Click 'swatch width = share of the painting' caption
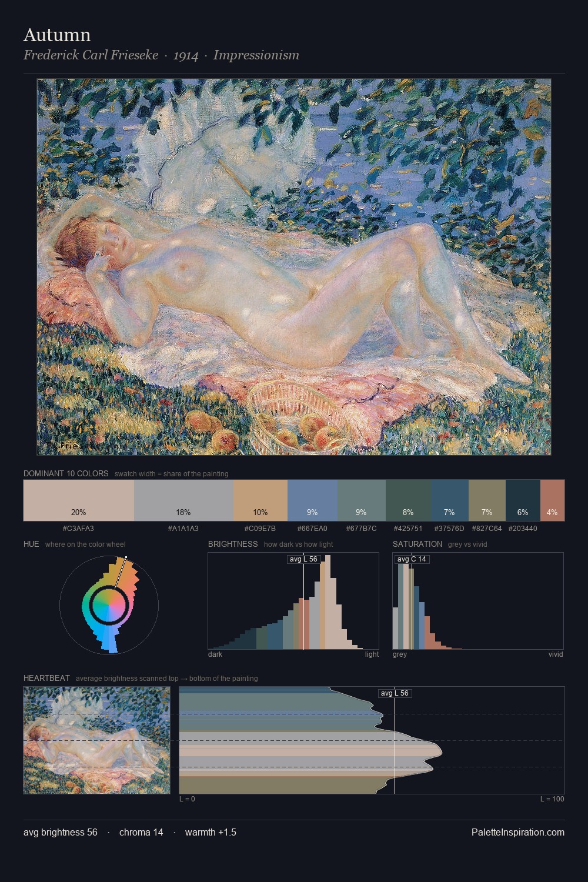588x882 pixels. pos(172,474)
